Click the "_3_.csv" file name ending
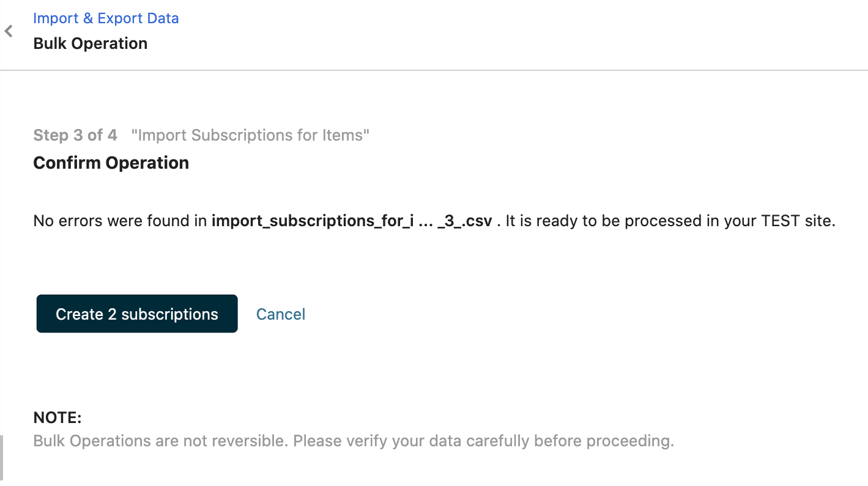This screenshot has width=868, height=486. (x=465, y=221)
